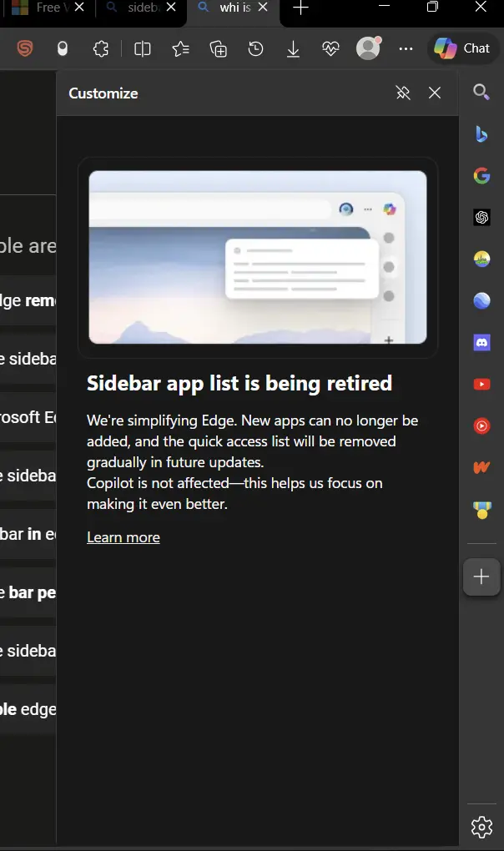Click the orange S extension icon
Screen dimensions: 504x851
click(25, 49)
